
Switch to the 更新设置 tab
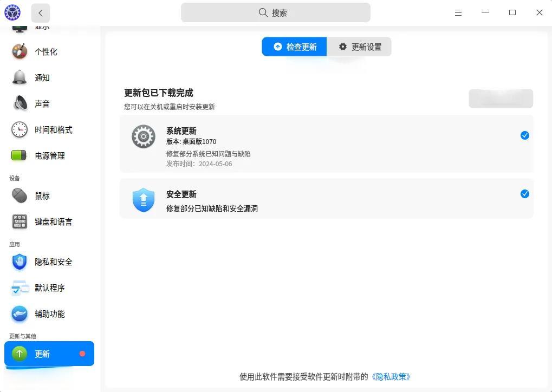[x=360, y=47]
